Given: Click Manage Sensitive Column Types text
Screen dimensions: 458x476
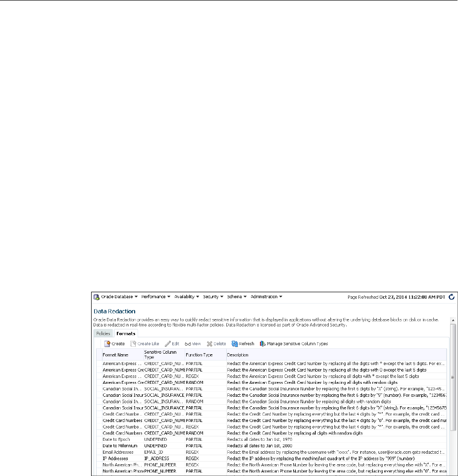Looking at the screenshot, I should [298, 344].
